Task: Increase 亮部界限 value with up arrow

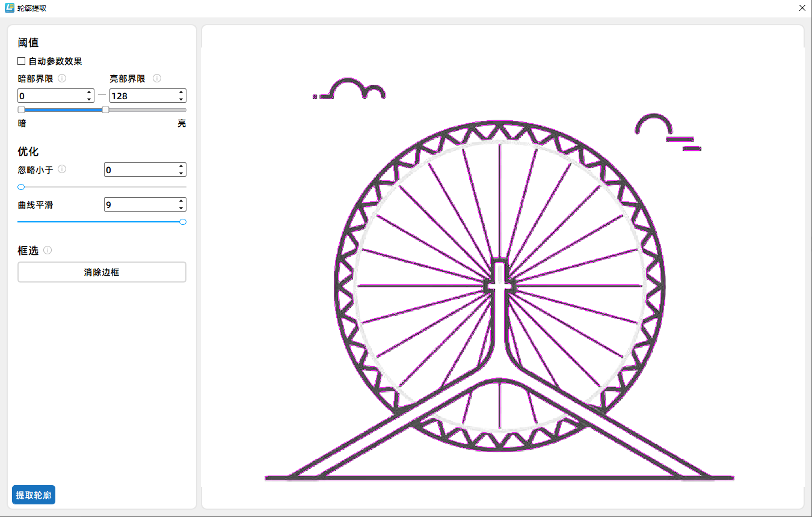Action: pyautogui.click(x=181, y=93)
